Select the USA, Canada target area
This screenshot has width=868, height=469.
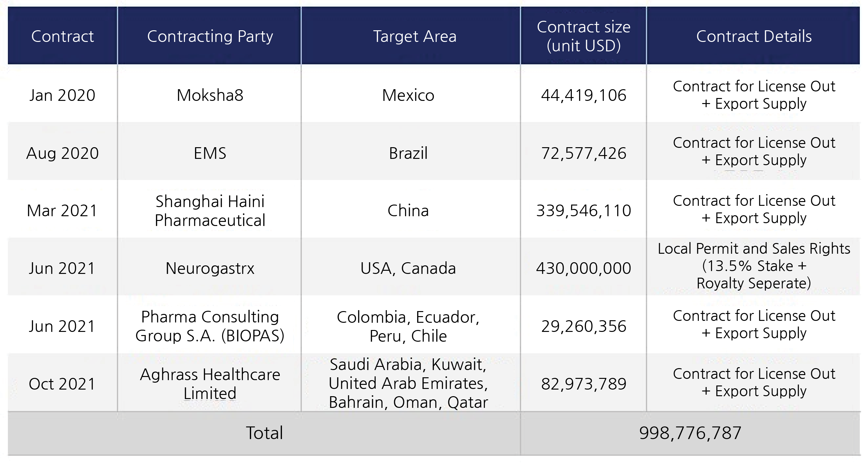(408, 269)
